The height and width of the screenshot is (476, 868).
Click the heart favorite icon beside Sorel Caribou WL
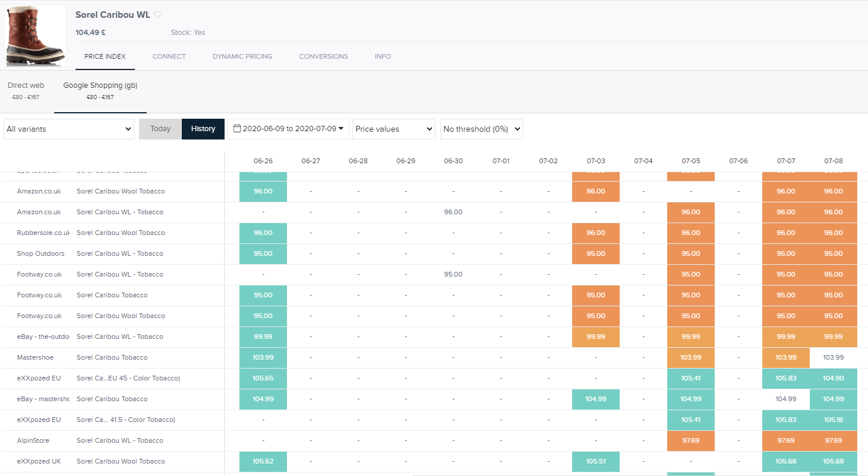tap(157, 15)
